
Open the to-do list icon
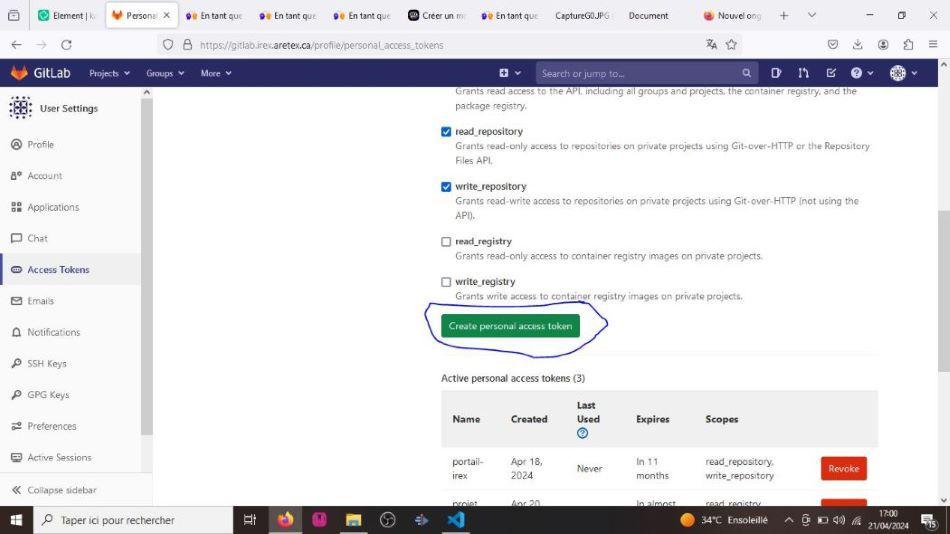click(831, 73)
